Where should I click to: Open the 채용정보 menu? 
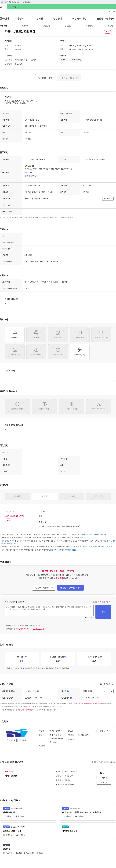(x=20, y=19)
